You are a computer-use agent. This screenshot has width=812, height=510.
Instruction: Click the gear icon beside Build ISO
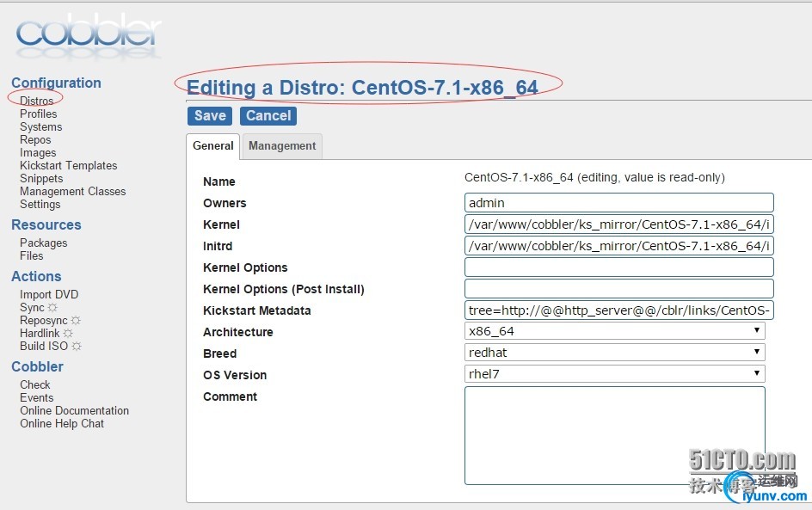[77, 346]
